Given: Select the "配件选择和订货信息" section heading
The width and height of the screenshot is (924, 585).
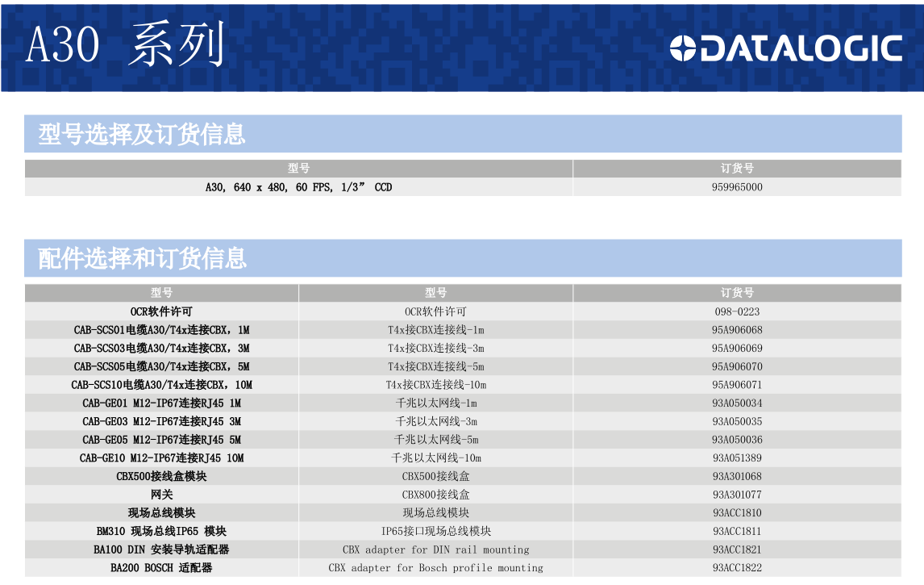Looking at the screenshot, I should [x=143, y=258].
